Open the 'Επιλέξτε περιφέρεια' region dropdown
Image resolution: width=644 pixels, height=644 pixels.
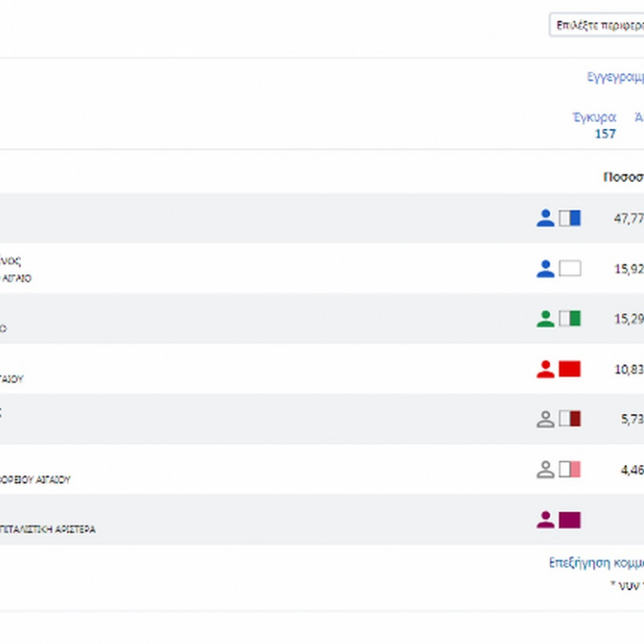pyautogui.click(x=597, y=24)
